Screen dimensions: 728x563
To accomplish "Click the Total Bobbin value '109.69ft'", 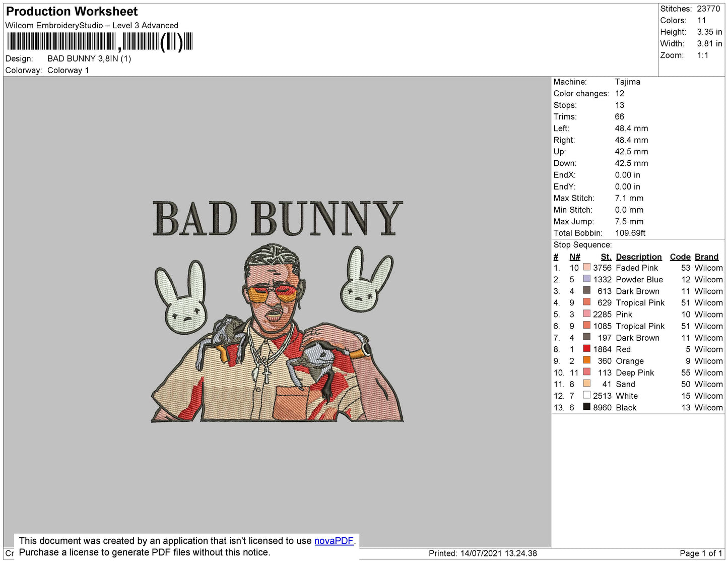I will [630, 233].
